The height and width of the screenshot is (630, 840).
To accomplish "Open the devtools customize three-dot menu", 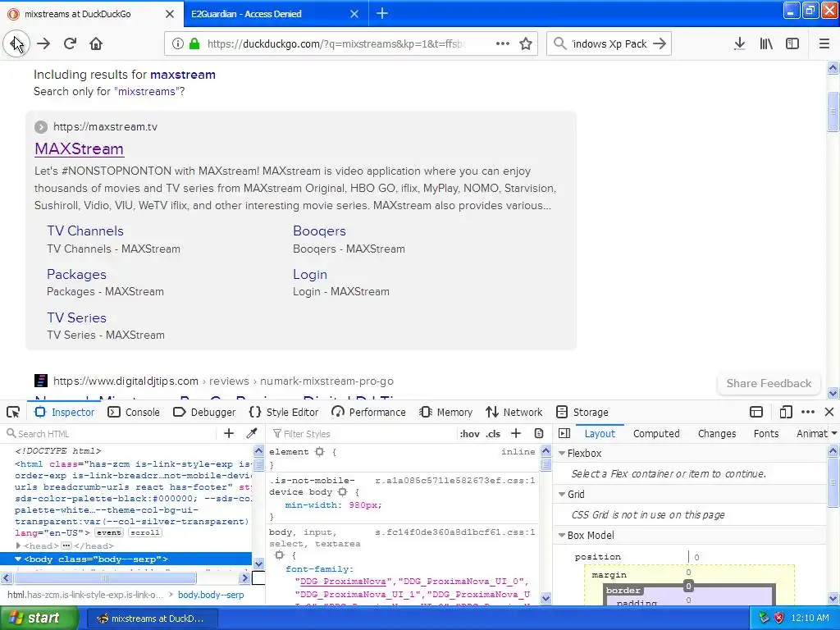I will (x=808, y=412).
